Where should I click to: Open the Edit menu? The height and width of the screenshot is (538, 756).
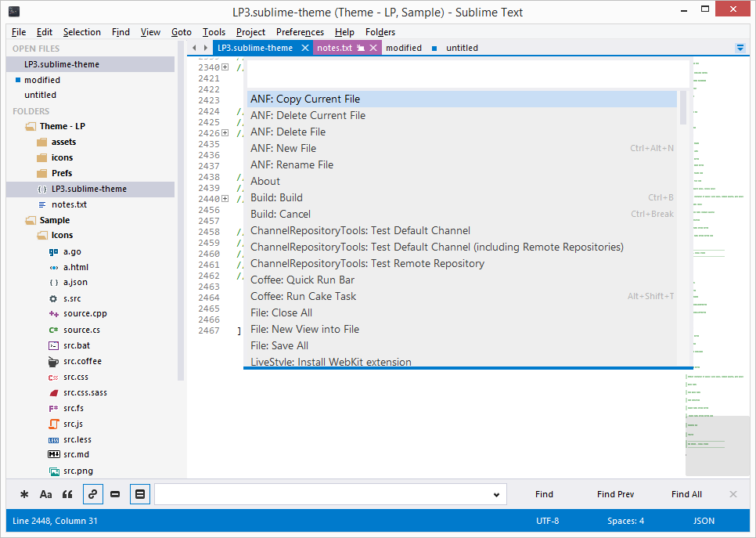click(x=45, y=32)
